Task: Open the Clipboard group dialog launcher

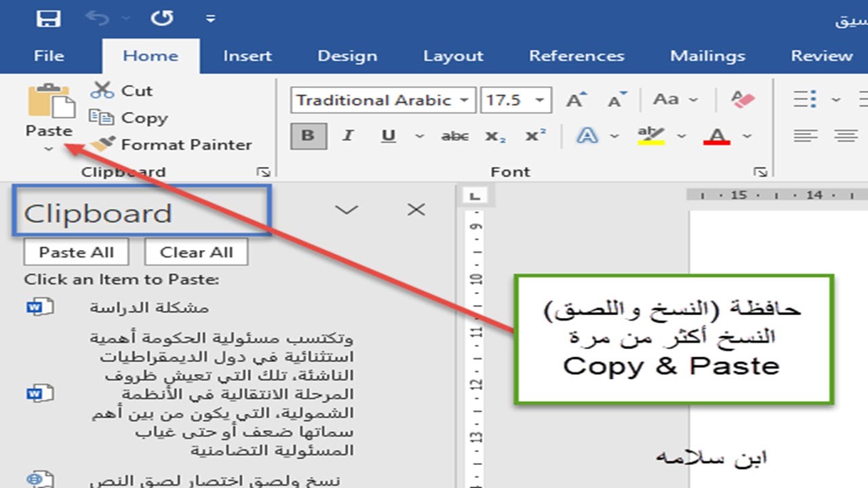Action: (x=264, y=171)
